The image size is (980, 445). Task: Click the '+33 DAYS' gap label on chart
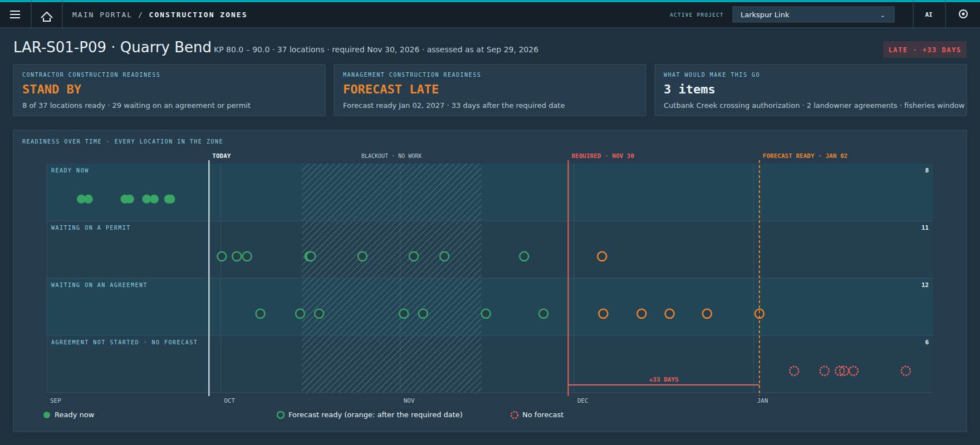[664, 380]
